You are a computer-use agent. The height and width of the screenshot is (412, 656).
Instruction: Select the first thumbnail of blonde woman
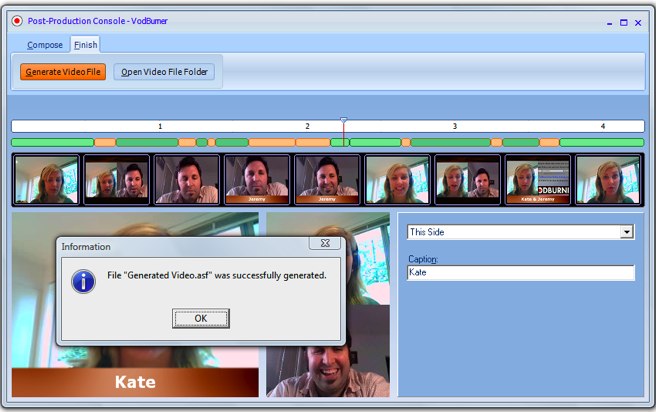point(46,179)
